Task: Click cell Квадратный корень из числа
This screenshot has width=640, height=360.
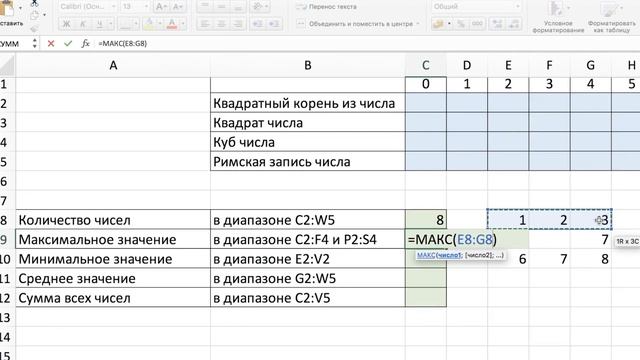Action: [308, 103]
